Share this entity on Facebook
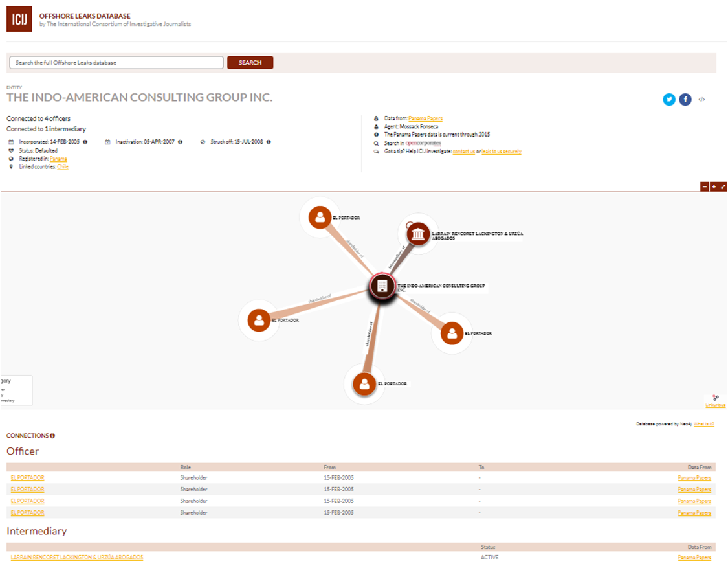The image size is (728, 575). pos(685,99)
